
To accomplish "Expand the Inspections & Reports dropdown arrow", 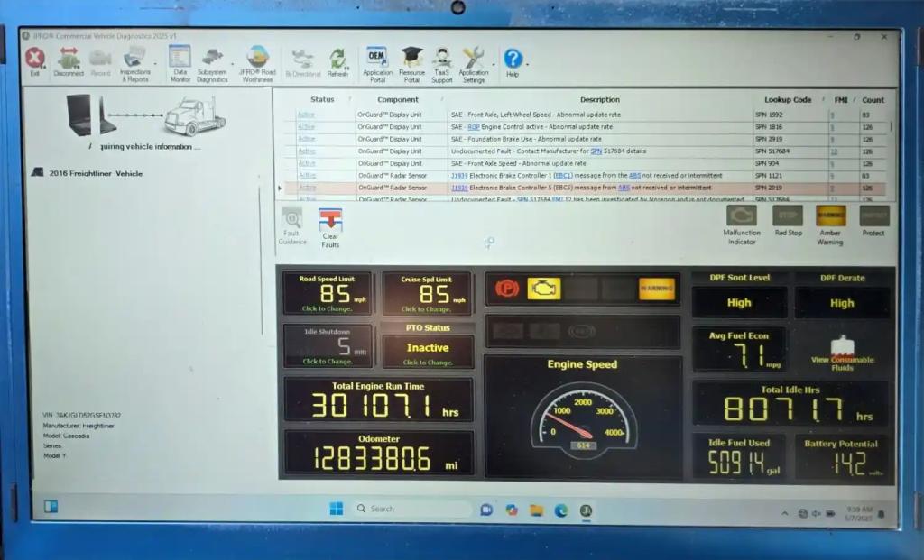I will click(155, 65).
